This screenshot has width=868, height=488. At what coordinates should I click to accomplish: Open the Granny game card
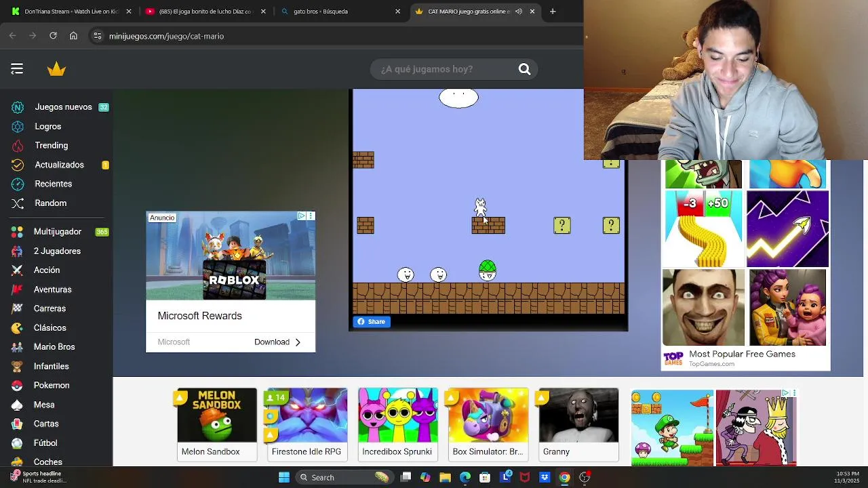coord(578,424)
